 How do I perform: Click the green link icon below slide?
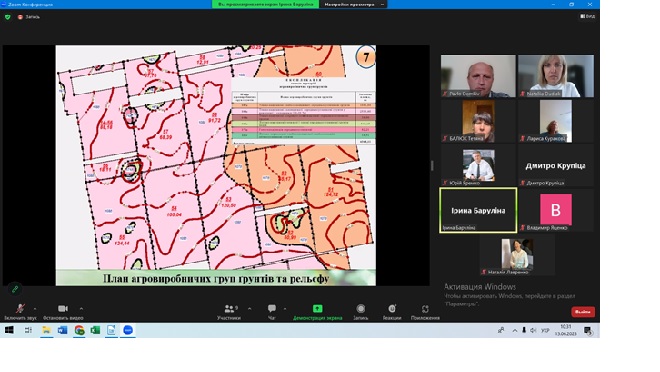pos(15,289)
